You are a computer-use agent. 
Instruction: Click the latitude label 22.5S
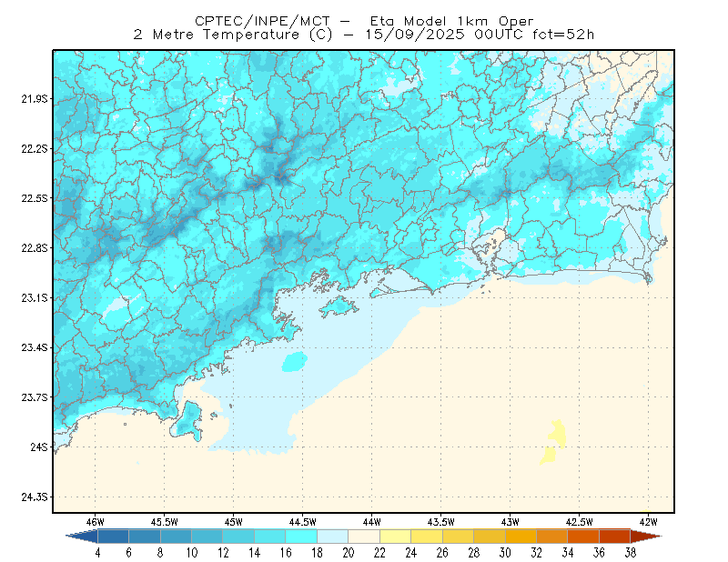35,198
